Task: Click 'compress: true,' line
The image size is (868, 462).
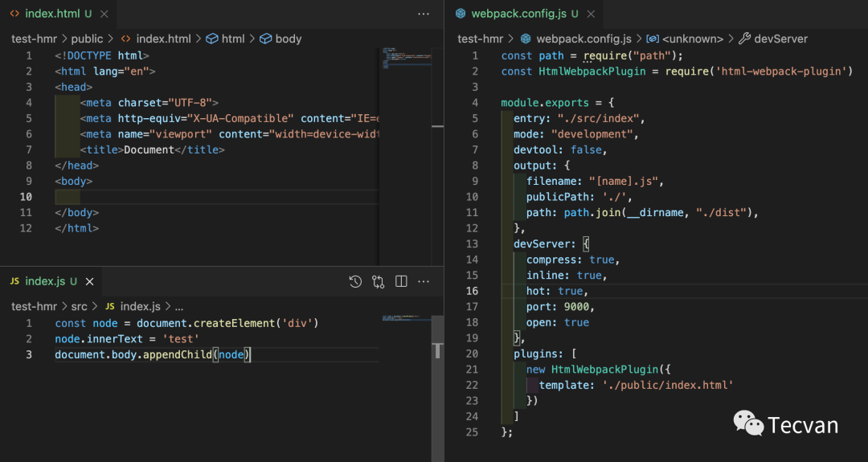Action: tap(573, 260)
